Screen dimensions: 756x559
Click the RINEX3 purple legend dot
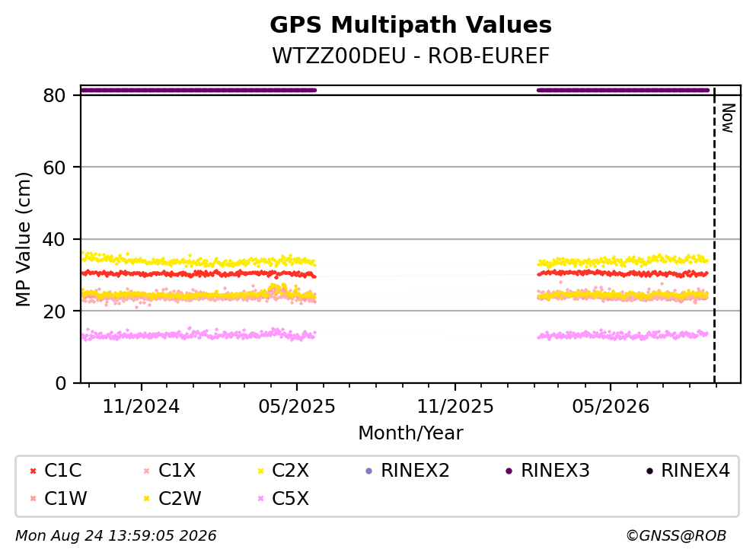pos(509,471)
